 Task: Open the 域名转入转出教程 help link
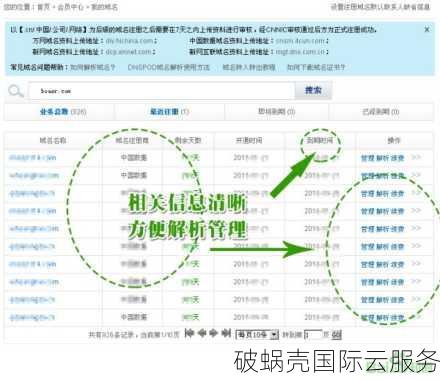[249, 67]
